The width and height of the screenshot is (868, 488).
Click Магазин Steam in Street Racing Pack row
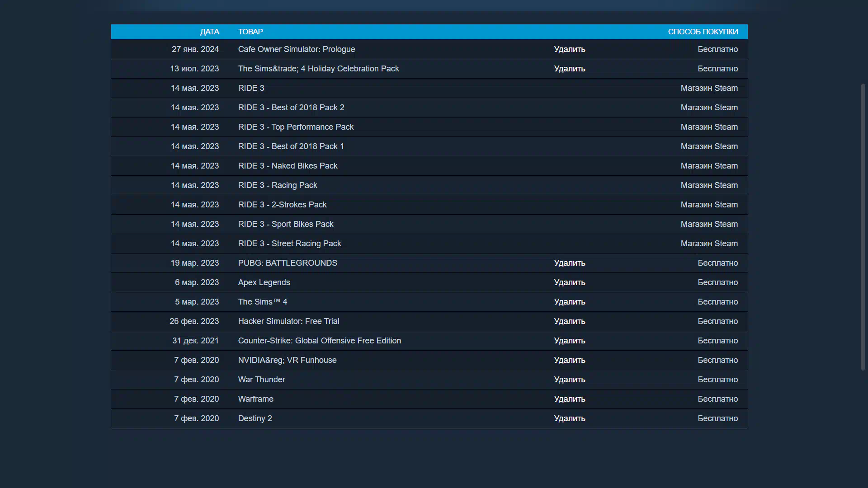pos(709,244)
